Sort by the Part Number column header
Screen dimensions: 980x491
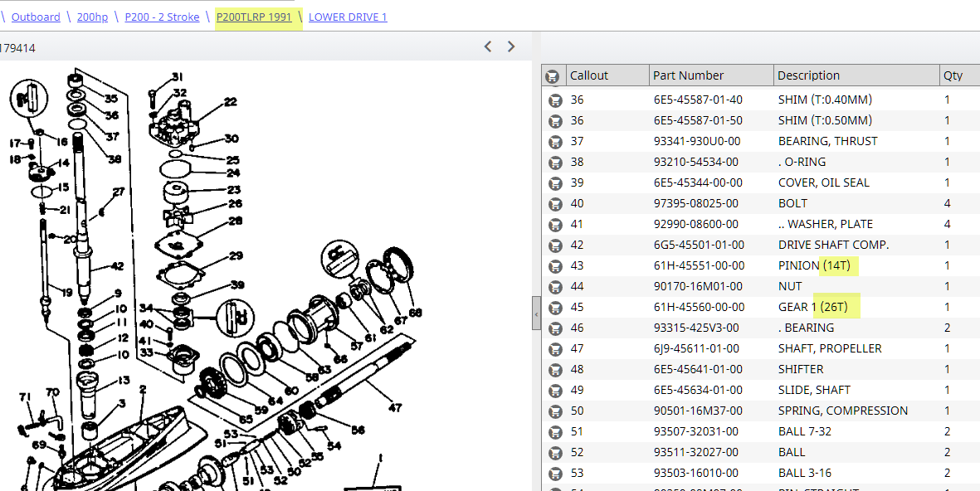click(x=711, y=75)
